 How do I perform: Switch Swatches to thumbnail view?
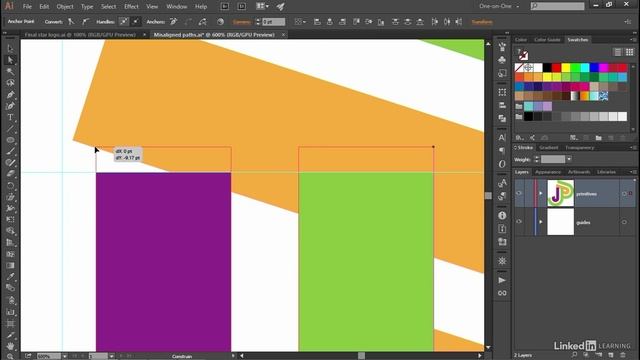629,52
